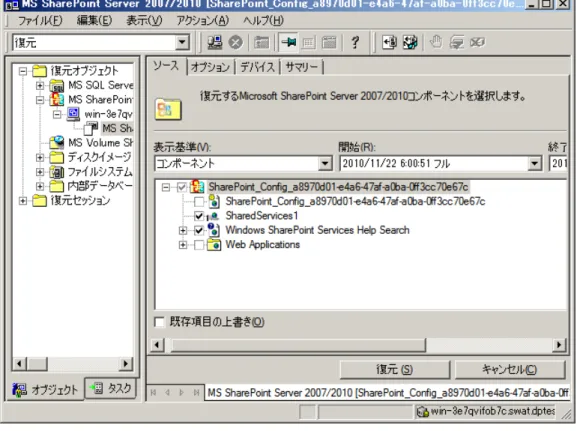Open the アクション menu

pos(202,21)
